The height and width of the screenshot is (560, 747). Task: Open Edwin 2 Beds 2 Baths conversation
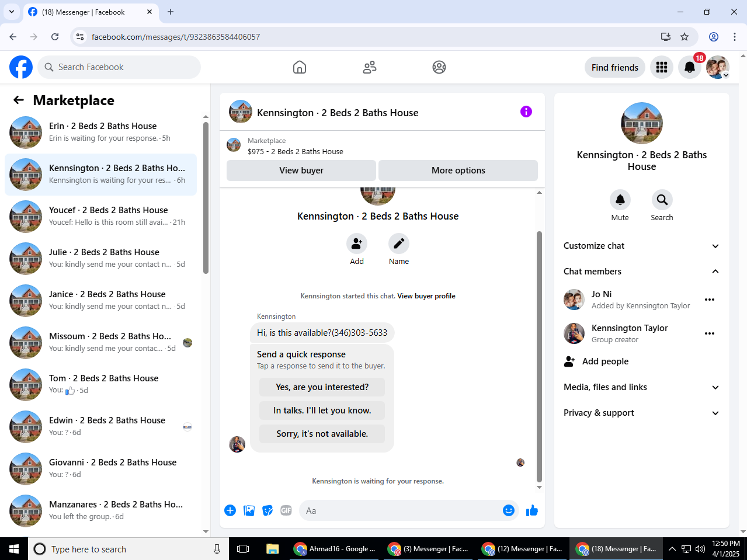click(101, 427)
